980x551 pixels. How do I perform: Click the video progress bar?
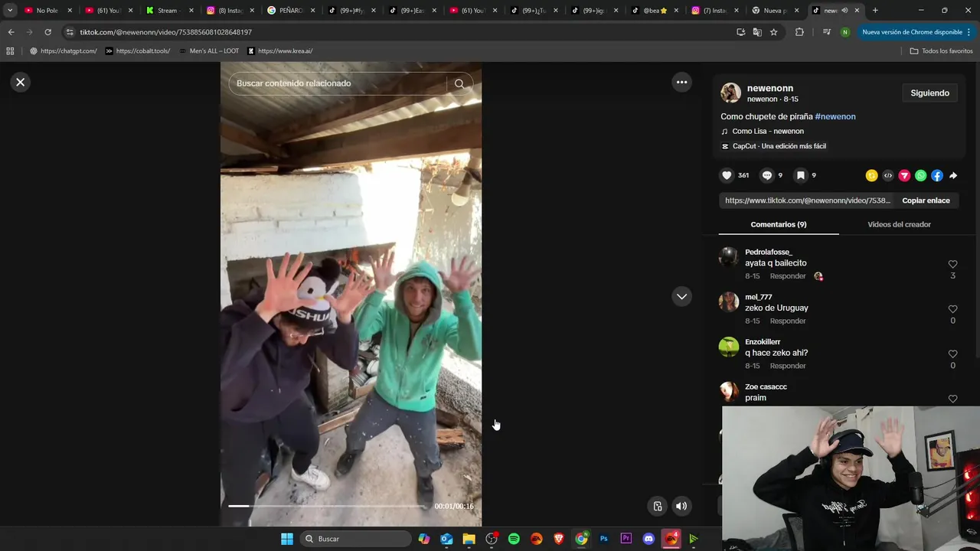tap(328, 506)
